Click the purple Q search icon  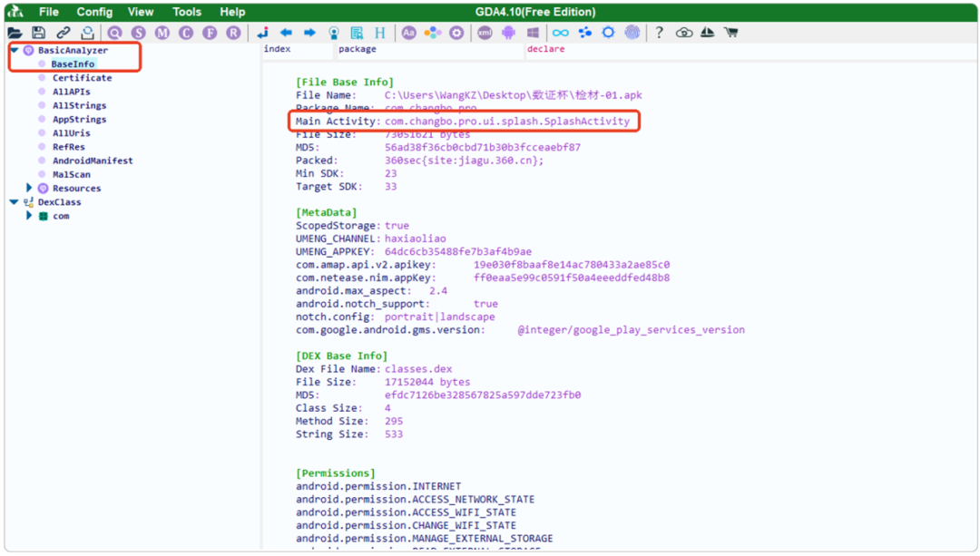[114, 33]
